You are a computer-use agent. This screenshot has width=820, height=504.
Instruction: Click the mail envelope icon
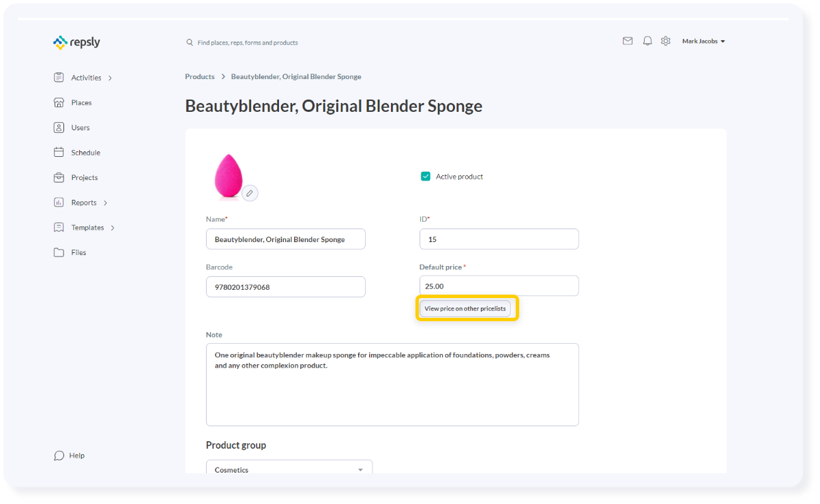coord(628,41)
